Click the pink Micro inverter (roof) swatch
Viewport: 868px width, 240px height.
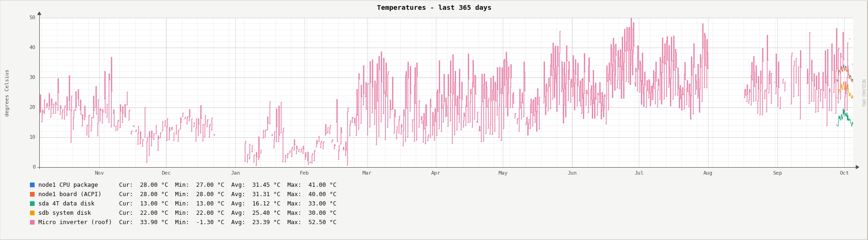[x=32, y=222]
